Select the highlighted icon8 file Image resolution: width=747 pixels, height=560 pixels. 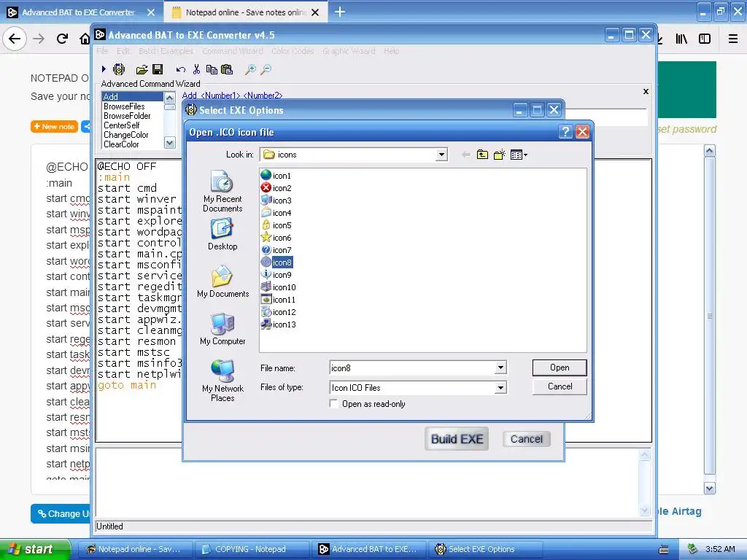pyautogui.click(x=276, y=262)
